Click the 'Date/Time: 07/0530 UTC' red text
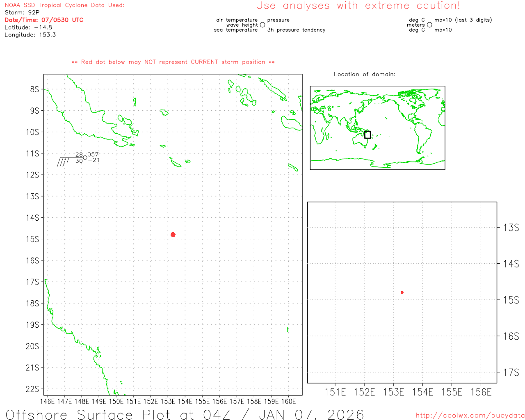The image size is (525, 420). 44,20
